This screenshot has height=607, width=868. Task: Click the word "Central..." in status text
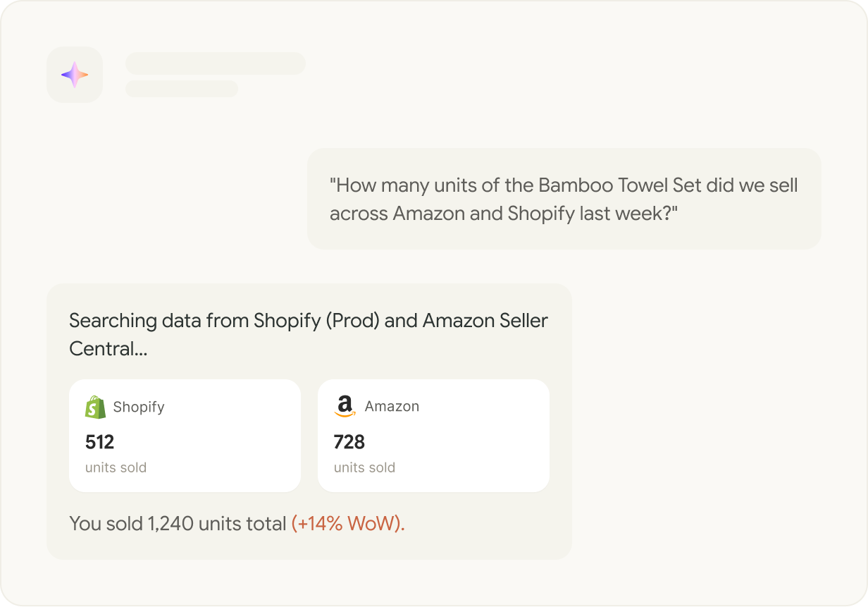click(108, 348)
